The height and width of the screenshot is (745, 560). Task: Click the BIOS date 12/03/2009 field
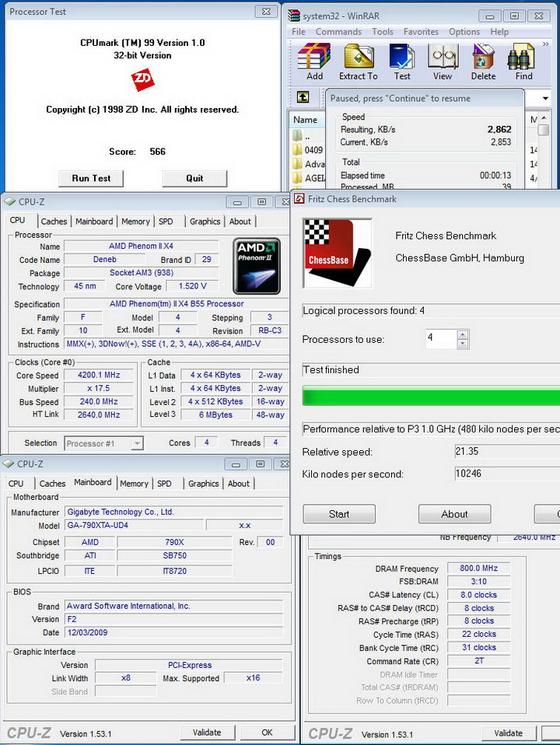click(173, 632)
